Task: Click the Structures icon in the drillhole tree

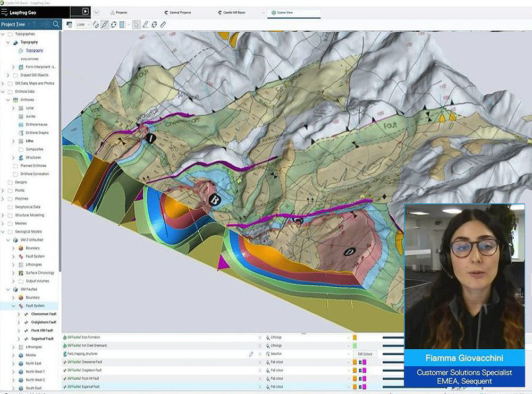Action: (21, 158)
